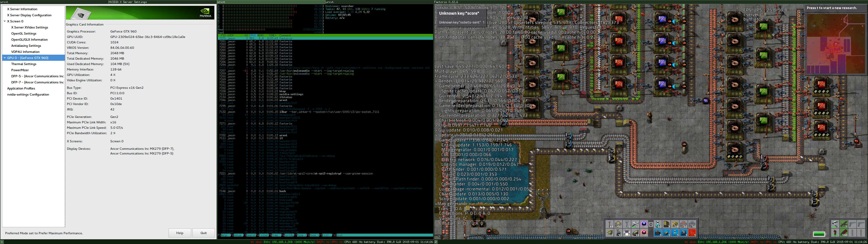868x244 pixels.
Task: Collapse the GPU 0 GeForce GTX 960 node
Action: click(5, 58)
